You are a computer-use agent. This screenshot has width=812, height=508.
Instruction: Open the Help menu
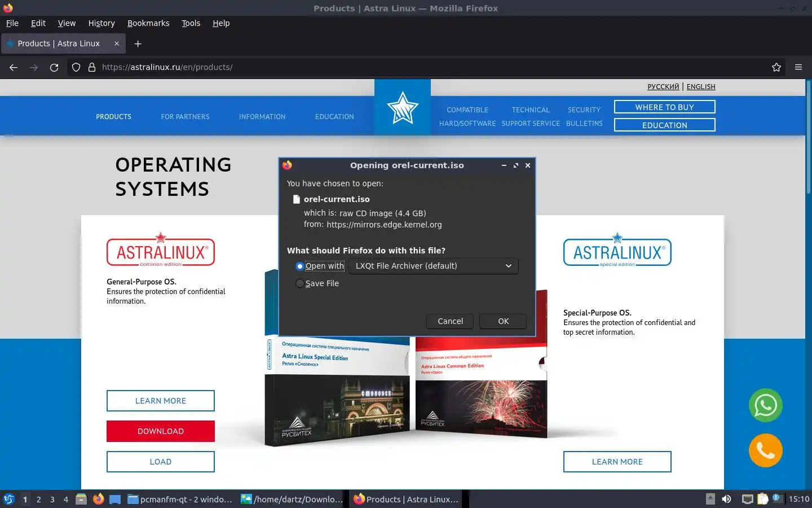(221, 23)
